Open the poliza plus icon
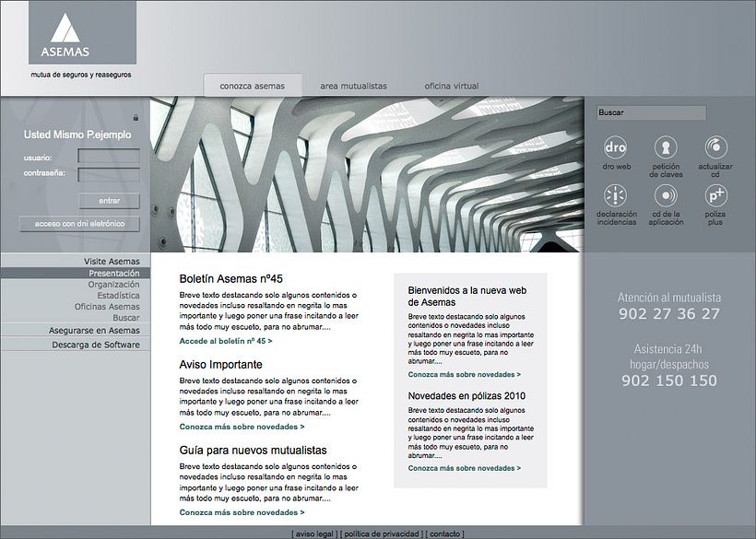Viewport: 756px width, 539px height. (x=715, y=195)
